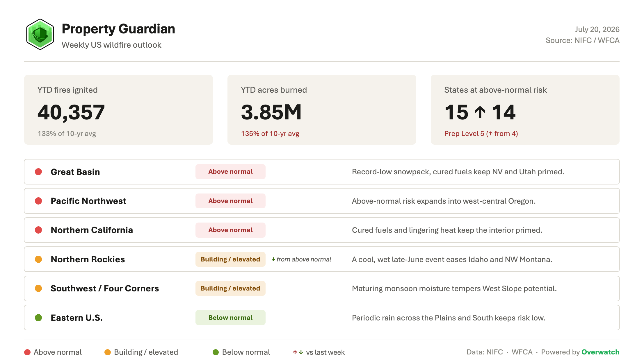644x362 pixels.
Task: Click 'Prep Level 5 (↑ from 4)'
Action: (x=481, y=134)
